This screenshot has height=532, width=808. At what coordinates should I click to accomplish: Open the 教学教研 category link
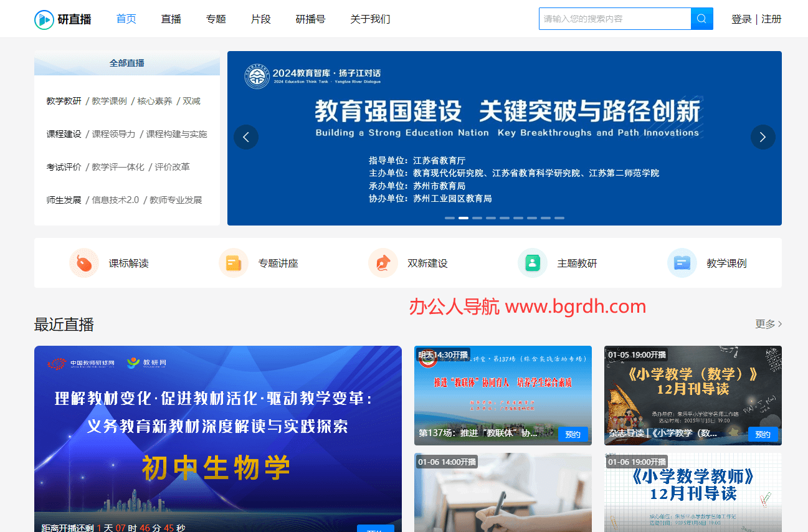click(64, 100)
